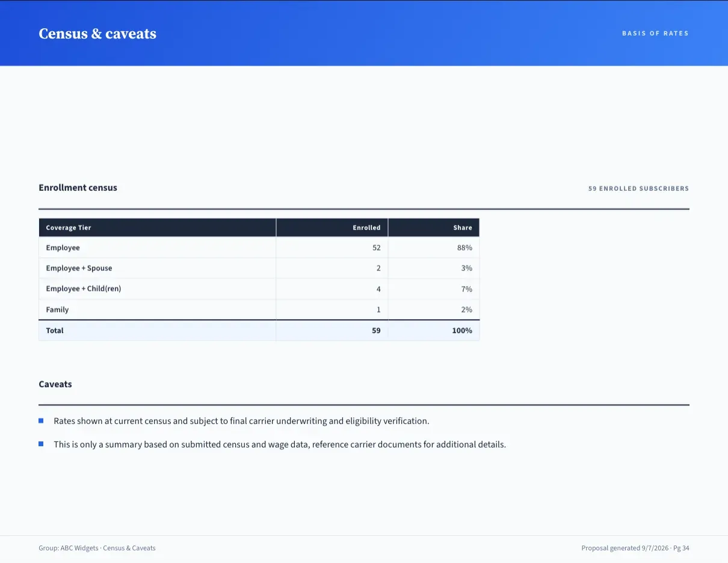Select the 'Enrollment census' section heading

[78, 187]
